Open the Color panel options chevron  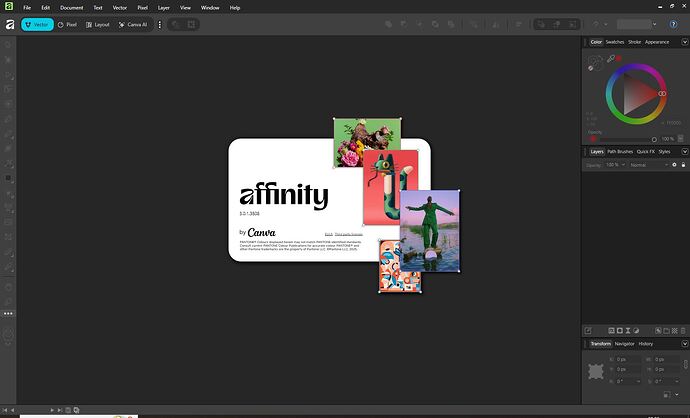click(685, 42)
